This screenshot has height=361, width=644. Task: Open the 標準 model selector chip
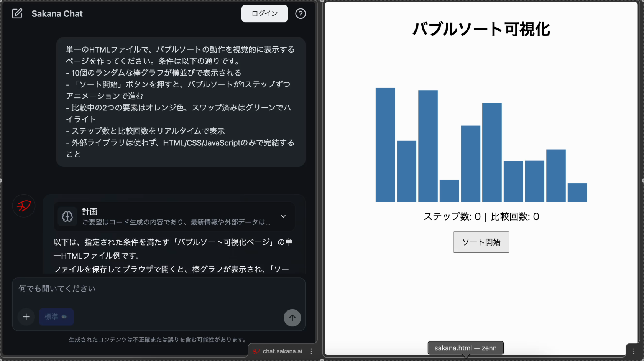click(x=56, y=317)
